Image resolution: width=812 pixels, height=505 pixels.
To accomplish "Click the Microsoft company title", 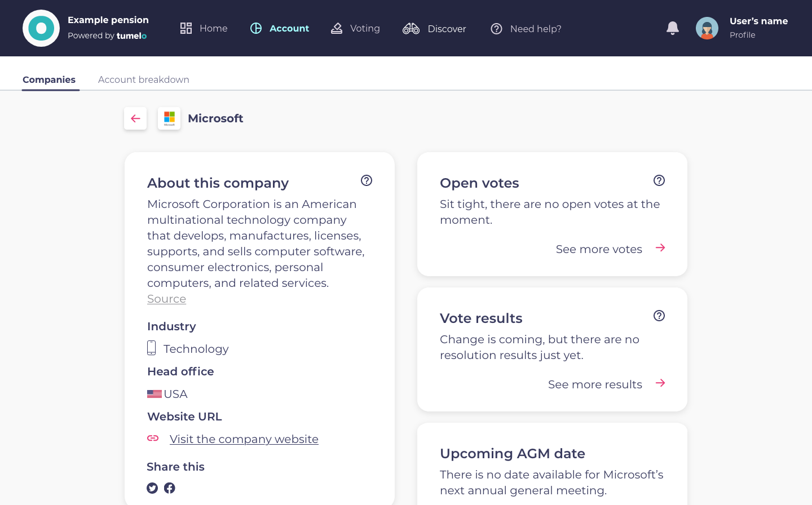I will coord(215,118).
